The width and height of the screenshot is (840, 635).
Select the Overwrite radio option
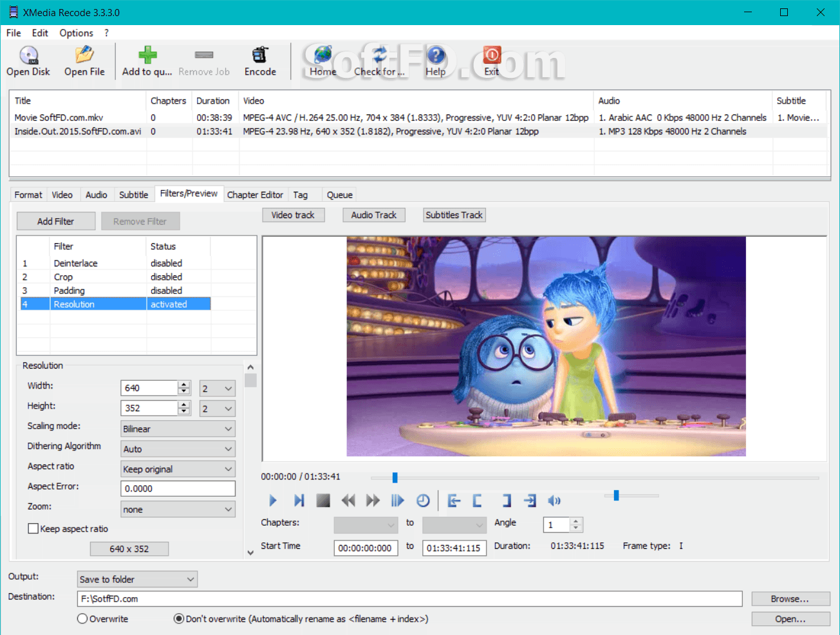[x=82, y=619]
